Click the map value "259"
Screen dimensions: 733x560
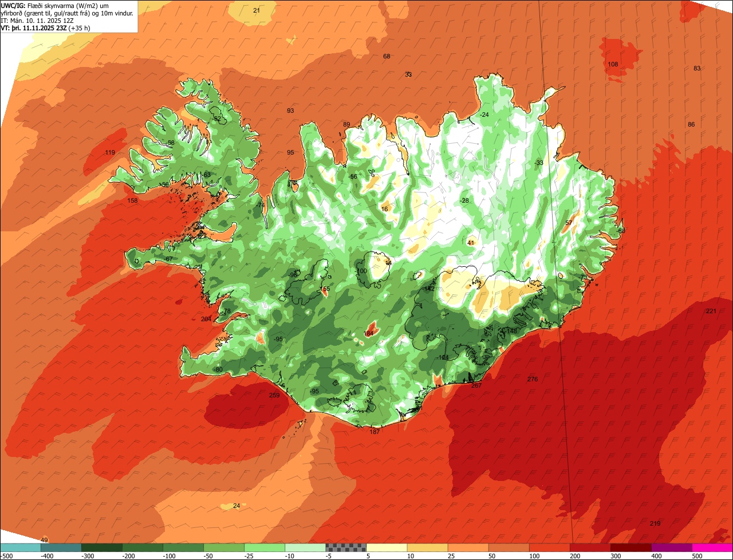coord(274,395)
